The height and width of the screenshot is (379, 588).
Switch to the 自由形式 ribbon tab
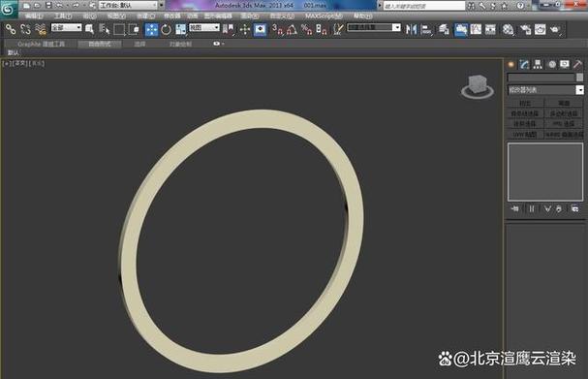(x=100, y=44)
